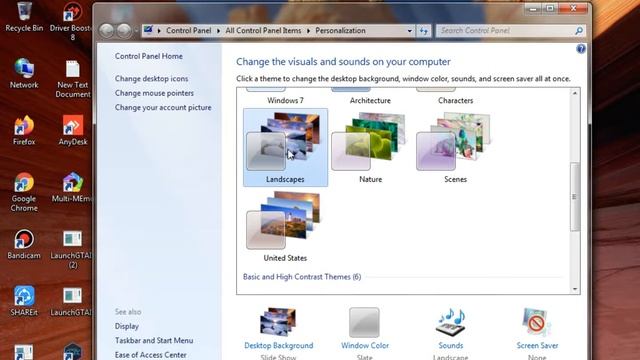
Task: Choose the Characters theme
Action: click(x=455, y=97)
